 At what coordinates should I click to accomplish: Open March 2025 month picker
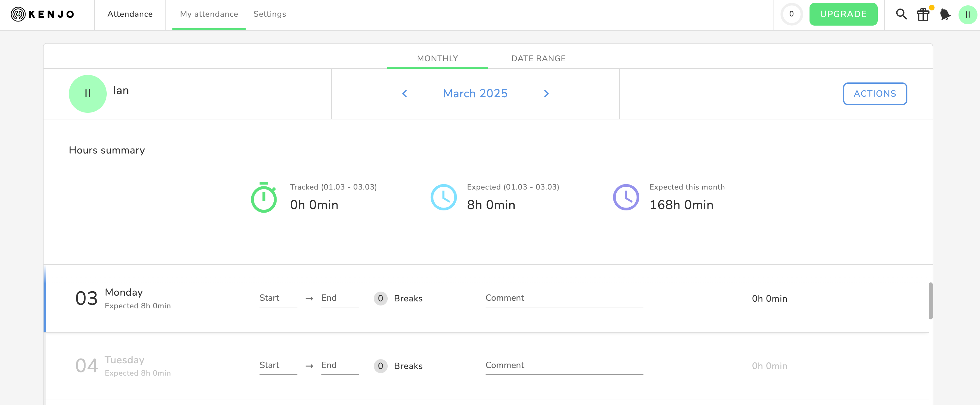point(475,94)
